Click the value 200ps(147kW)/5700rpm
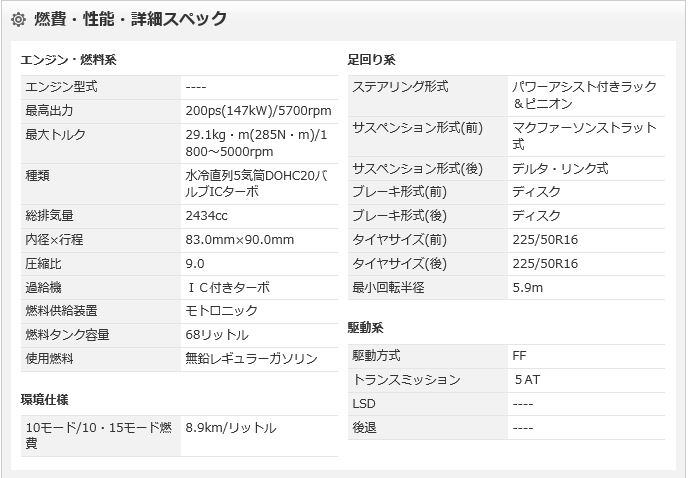Screen dimensions: 688x478 [x=258, y=111]
